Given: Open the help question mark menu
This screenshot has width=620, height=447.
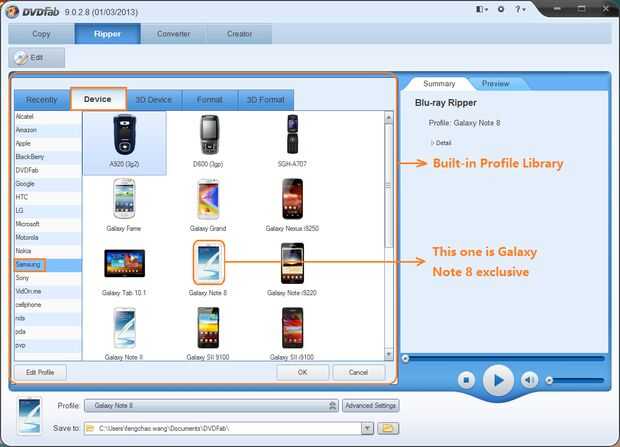Looking at the screenshot, I should click(520, 9).
